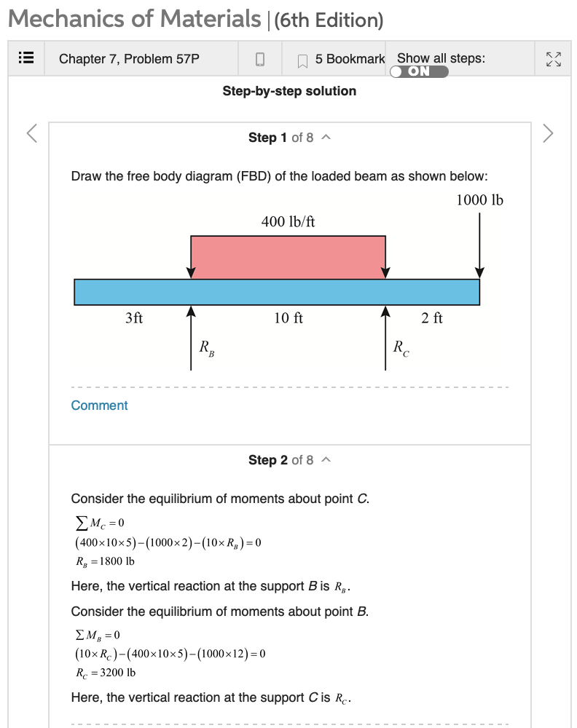577x728 pixels.
Task: Click the caret icon next to Step 1
Action: point(326,137)
